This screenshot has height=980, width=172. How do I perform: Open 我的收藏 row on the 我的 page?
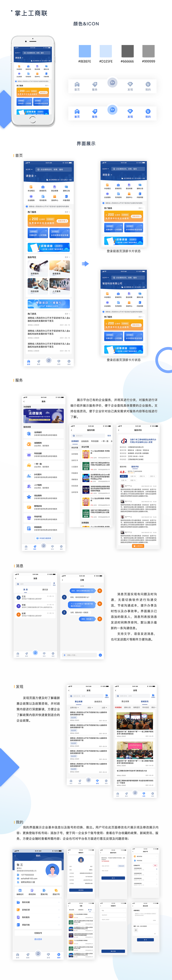click(38, 902)
